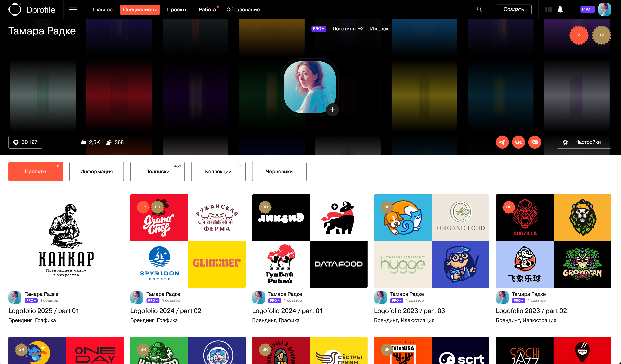The width and height of the screenshot is (621, 364).
Task: Open the Образование nav item
Action: coord(243,10)
